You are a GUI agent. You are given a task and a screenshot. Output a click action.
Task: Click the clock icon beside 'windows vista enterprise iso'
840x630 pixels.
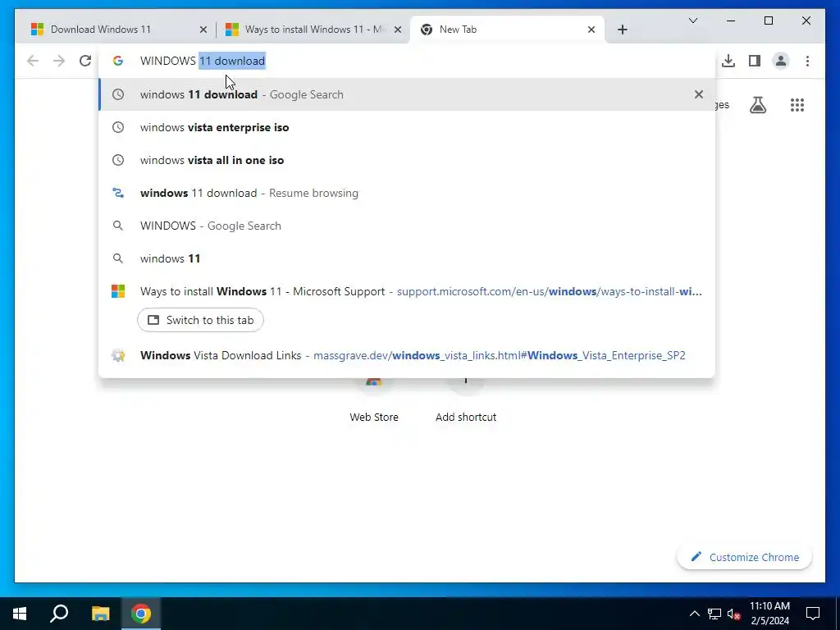[118, 127]
